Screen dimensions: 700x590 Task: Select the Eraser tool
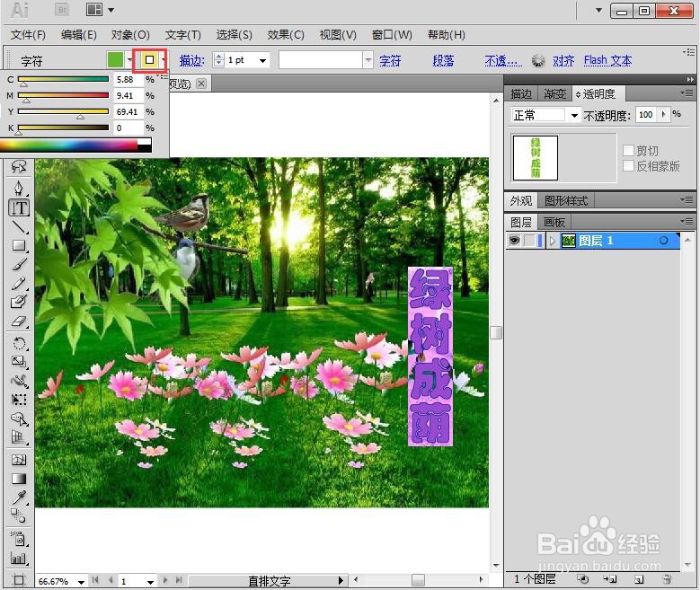coord(19,321)
